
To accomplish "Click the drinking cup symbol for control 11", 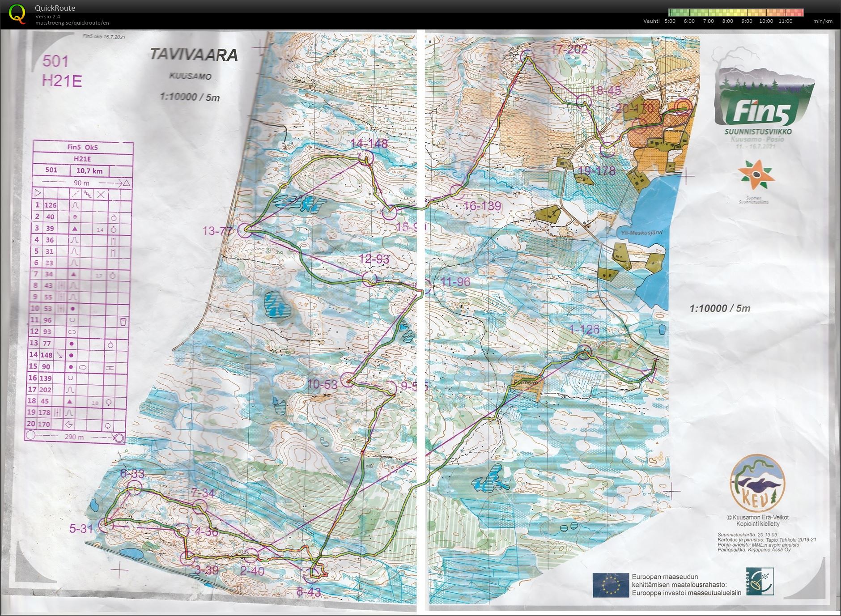I will 123,321.
